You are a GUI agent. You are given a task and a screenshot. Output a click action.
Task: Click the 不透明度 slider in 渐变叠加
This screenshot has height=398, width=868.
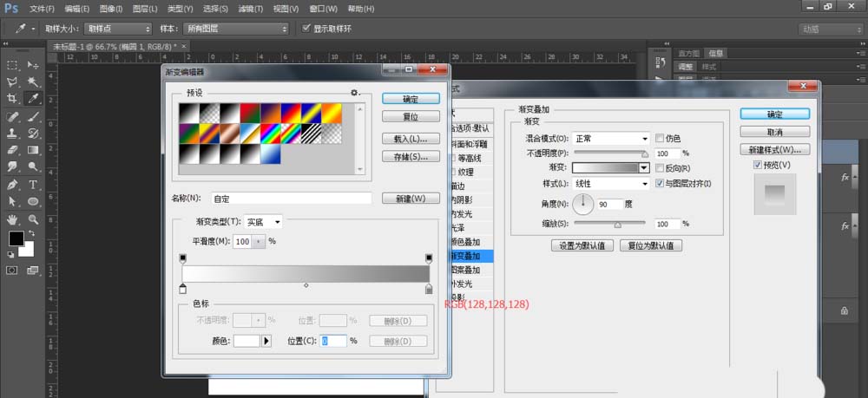point(610,153)
